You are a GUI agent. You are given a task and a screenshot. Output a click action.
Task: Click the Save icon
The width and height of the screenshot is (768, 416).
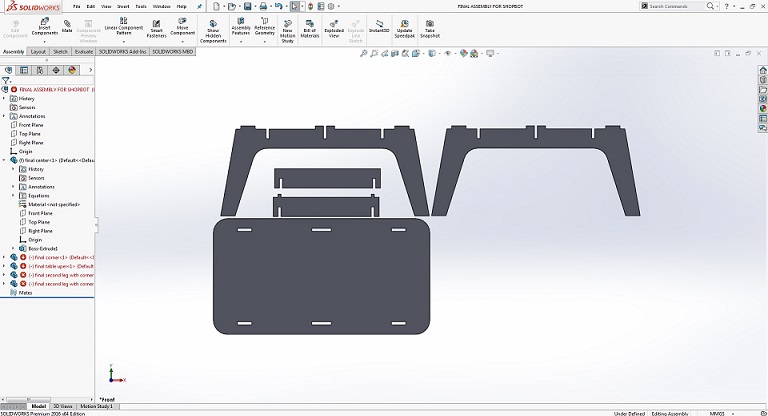[x=247, y=6]
